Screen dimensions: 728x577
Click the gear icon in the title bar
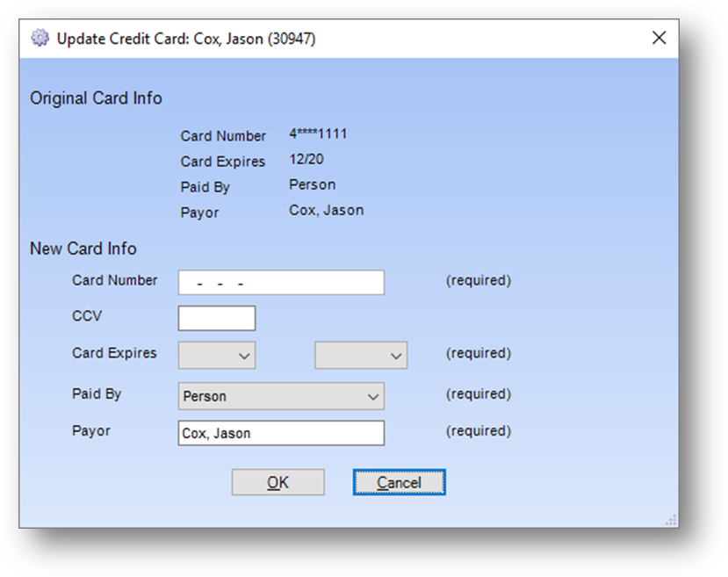pyautogui.click(x=39, y=39)
